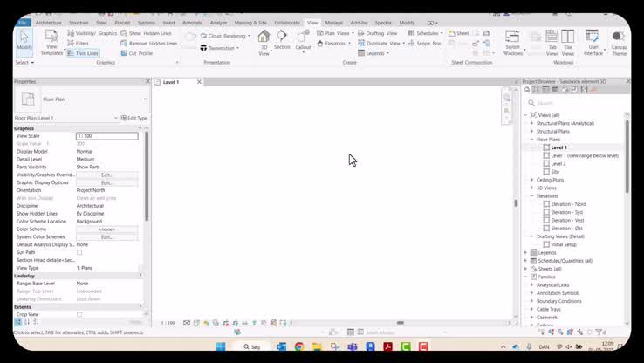Click the View Scale input field
The height and width of the screenshot is (363, 644).
107,136
